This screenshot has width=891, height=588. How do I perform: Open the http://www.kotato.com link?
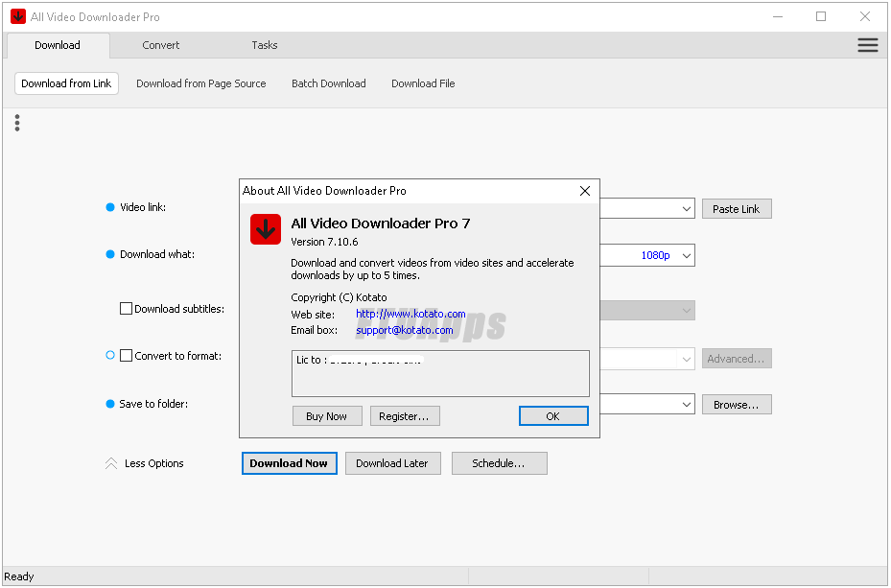[410, 314]
